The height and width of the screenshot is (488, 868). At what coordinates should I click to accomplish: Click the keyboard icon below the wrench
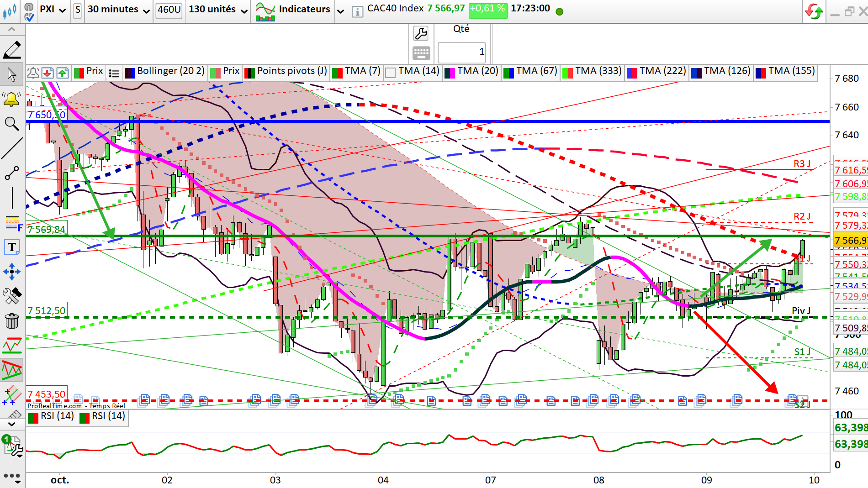coord(421,53)
